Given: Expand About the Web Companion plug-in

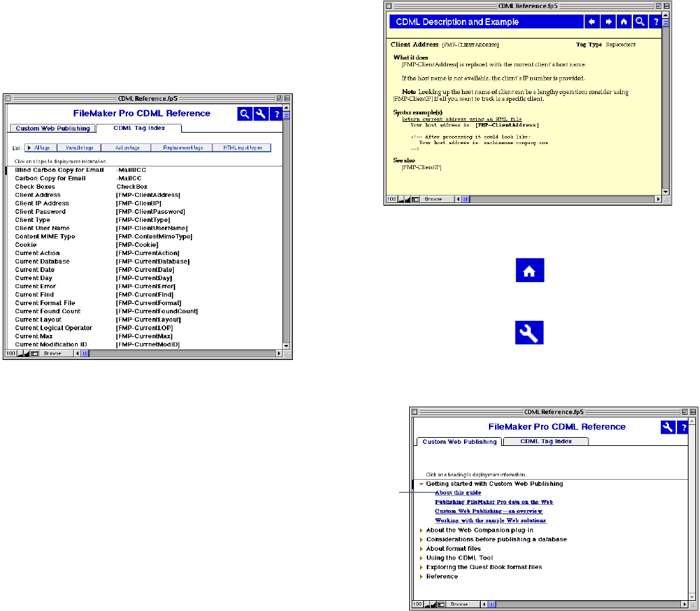Looking at the screenshot, I should pyautogui.click(x=421, y=530).
